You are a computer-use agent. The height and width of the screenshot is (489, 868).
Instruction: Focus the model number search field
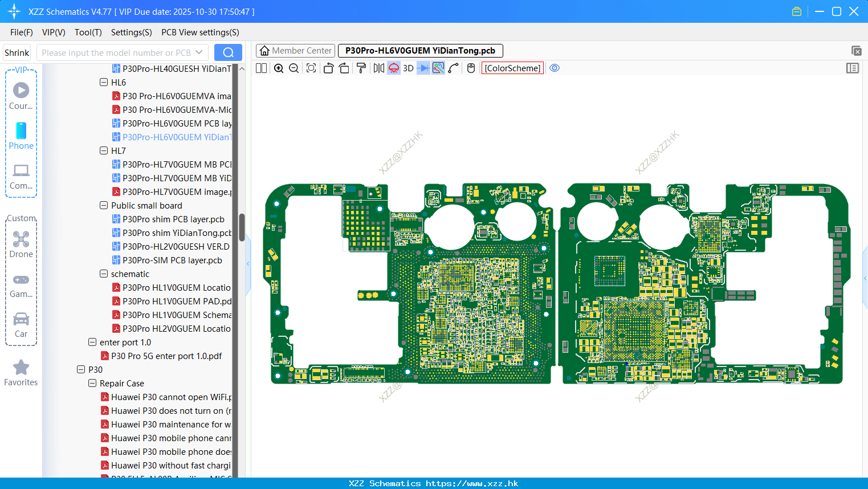coord(116,52)
